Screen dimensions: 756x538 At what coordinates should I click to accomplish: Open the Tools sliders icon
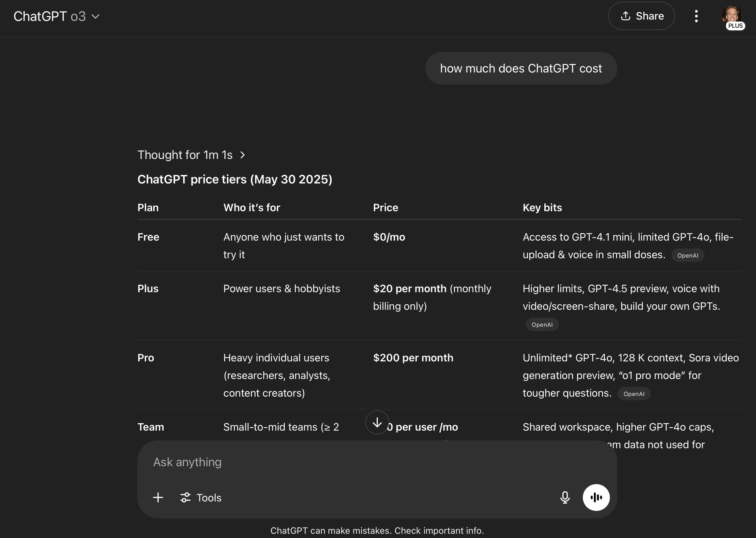click(x=185, y=497)
